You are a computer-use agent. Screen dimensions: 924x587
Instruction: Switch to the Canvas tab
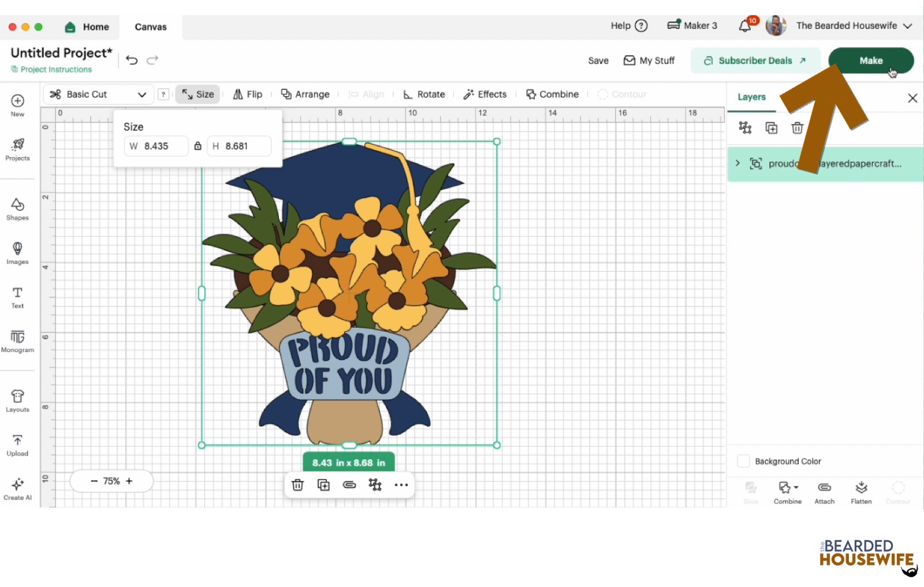tap(151, 27)
